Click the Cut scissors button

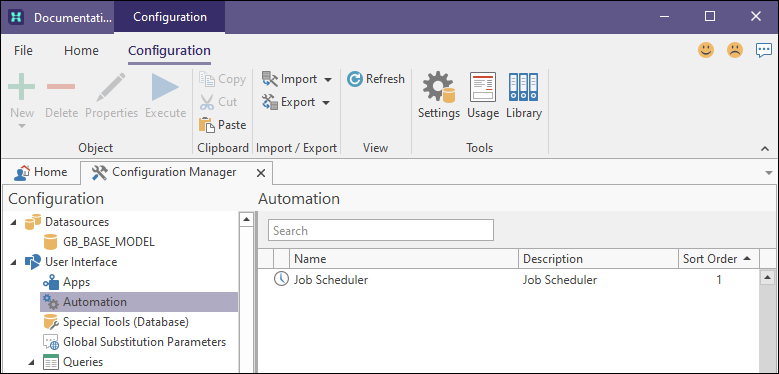(x=219, y=102)
